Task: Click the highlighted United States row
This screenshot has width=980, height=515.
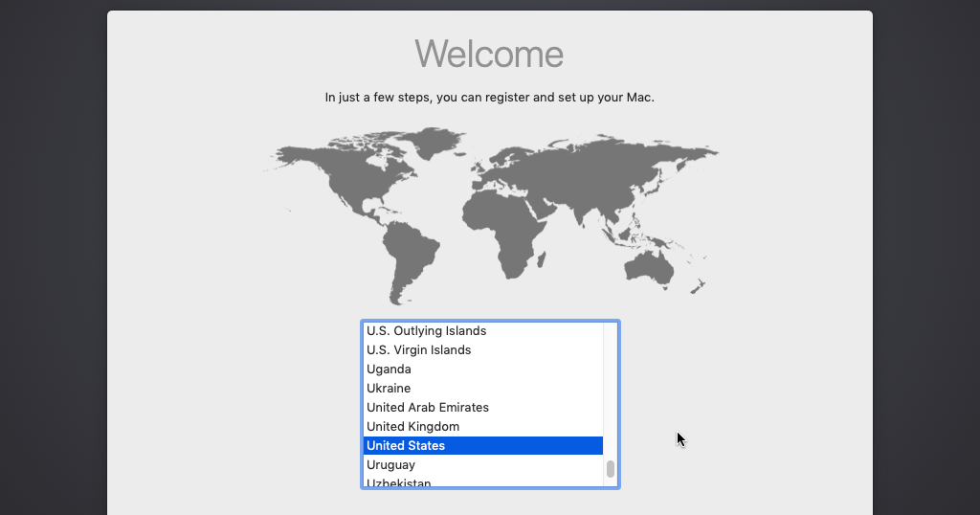Action: [x=483, y=446]
